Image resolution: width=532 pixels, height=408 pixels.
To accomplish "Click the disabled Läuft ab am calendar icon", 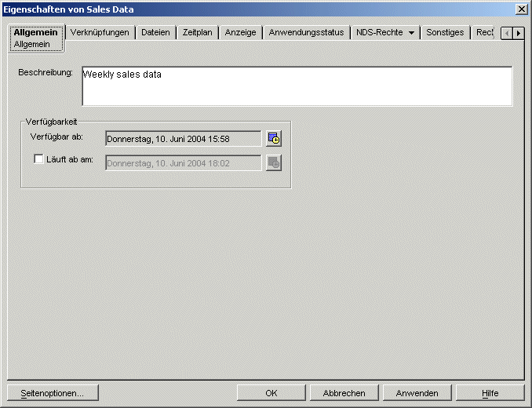I will point(274,163).
